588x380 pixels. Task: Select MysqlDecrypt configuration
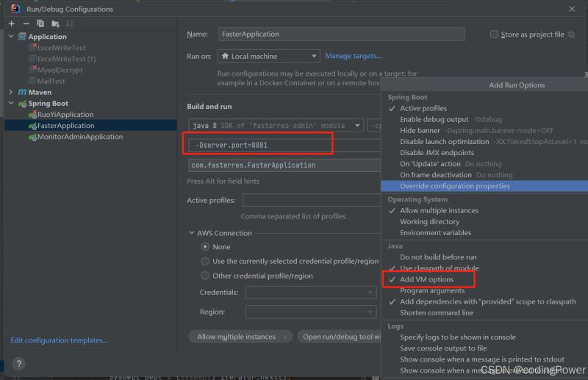pyautogui.click(x=60, y=70)
